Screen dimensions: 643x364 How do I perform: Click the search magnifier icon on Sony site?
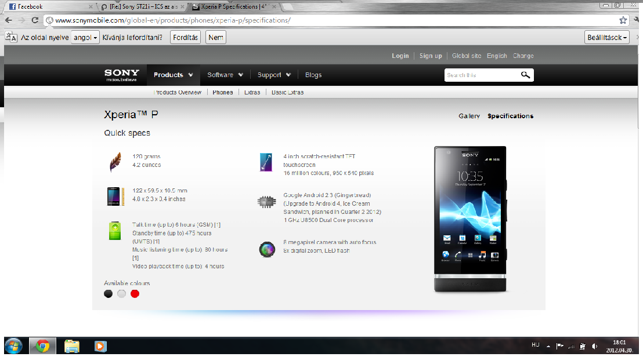point(525,75)
